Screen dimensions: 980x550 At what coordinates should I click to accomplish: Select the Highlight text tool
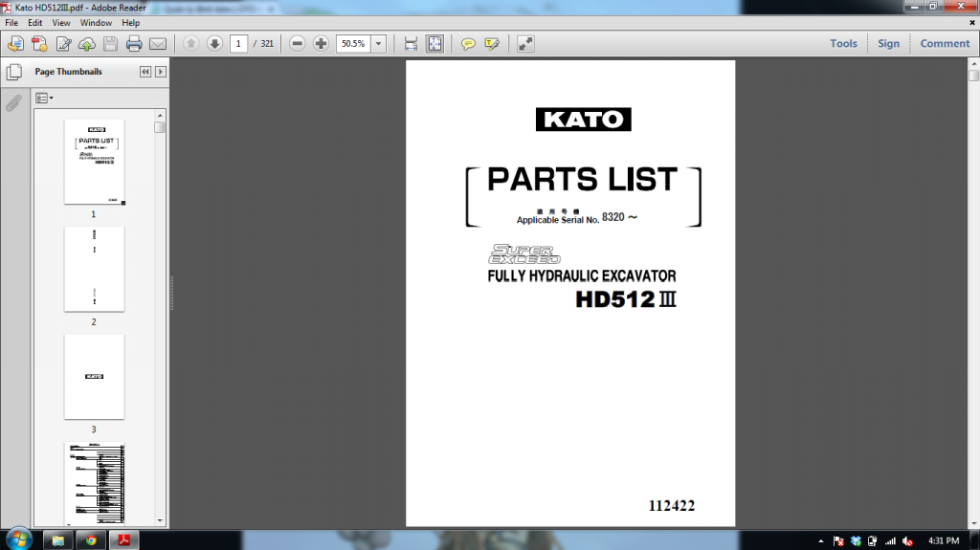click(x=492, y=43)
